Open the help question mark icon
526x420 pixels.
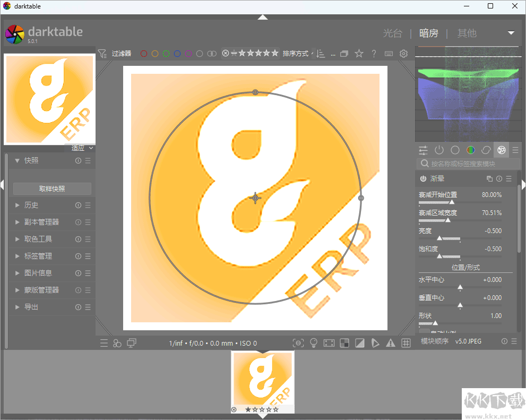(374, 54)
